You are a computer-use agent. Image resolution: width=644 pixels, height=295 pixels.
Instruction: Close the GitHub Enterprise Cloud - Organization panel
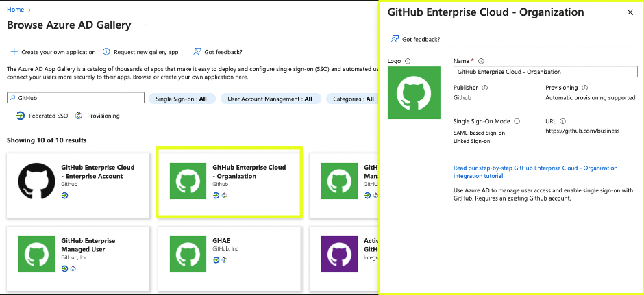(630, 12)
